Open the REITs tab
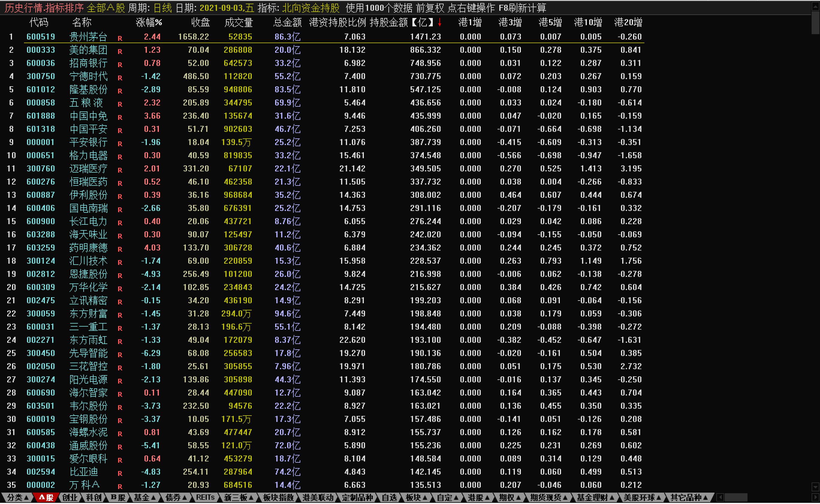Image resolution: width=820 pixels, height=504 pixels. (x=205, y=497)
